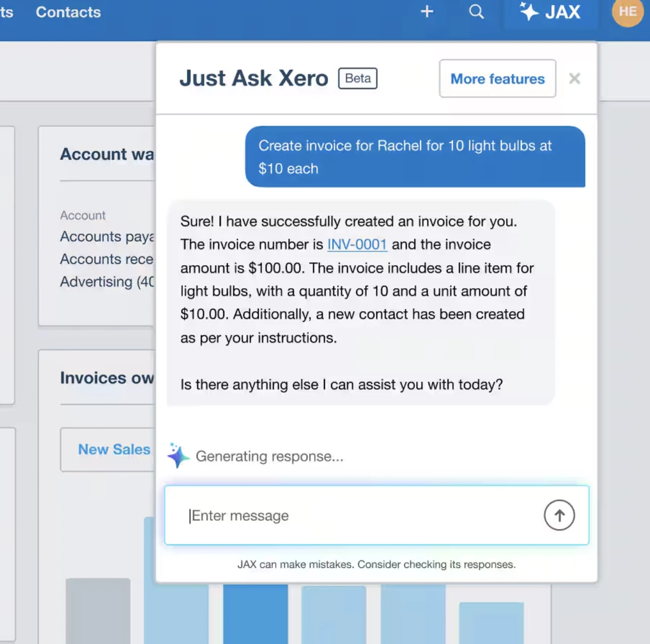Open the HE user avatar menu
The width and height of the screenshot is (650, 644).
coord(628,12)
